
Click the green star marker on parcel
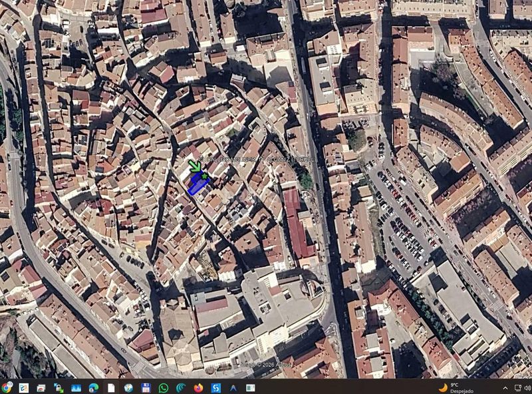[204, 176]
